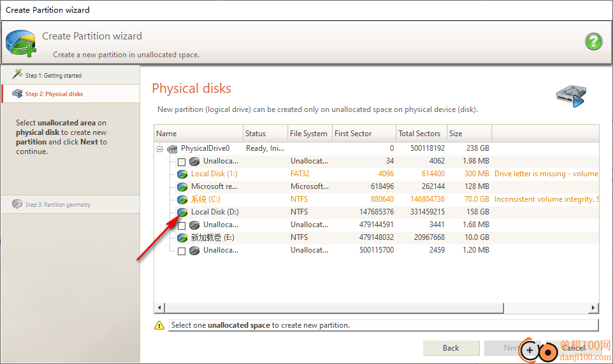Sort by the Total Sectors column header
This screenshot has width=613, height=364.
click(x=421, y=134)
